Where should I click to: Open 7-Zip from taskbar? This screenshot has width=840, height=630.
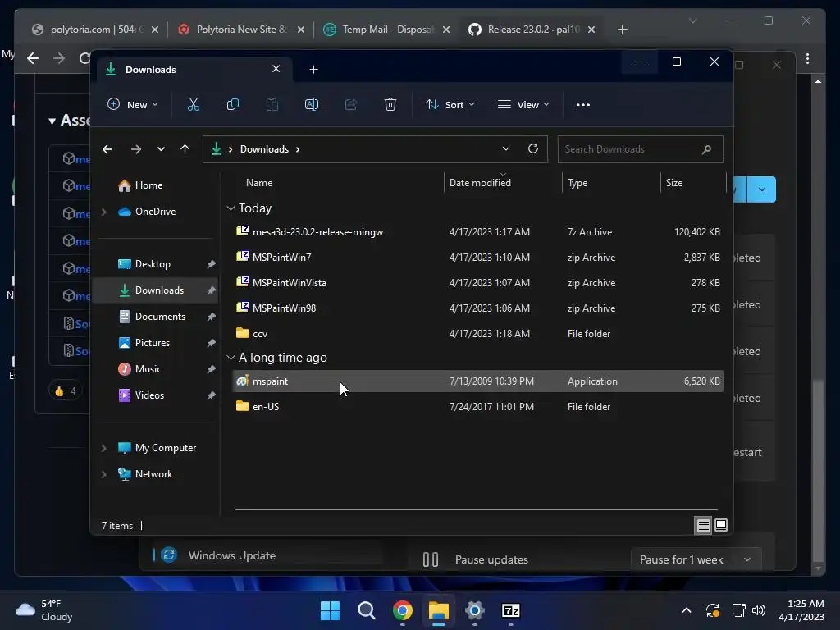(510, 610)
